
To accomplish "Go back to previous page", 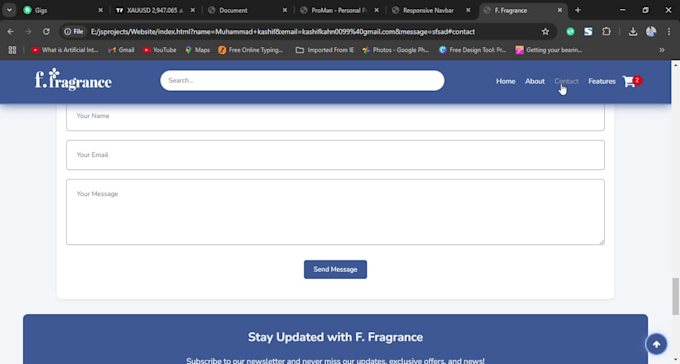I will point(10,32).
